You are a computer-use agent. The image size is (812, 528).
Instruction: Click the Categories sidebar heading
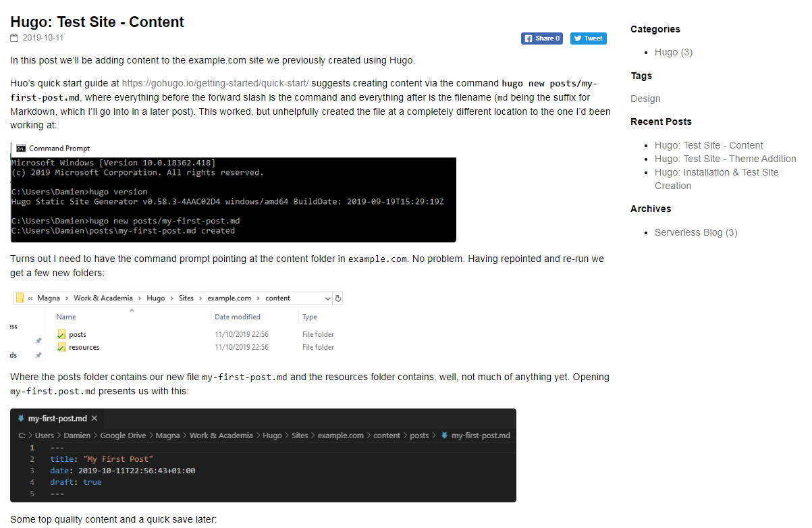click(655, 29)
